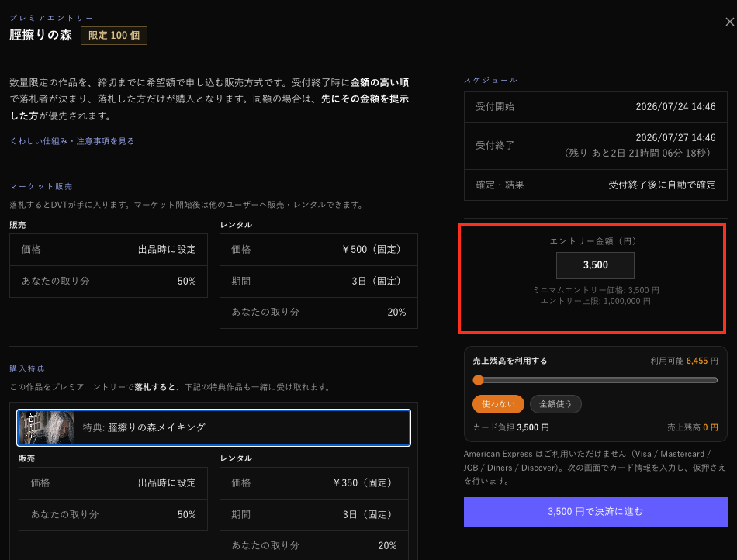Click the 脛擦りの森メイキング thumbnail image

pyautogui.click(x=47, y=427)
